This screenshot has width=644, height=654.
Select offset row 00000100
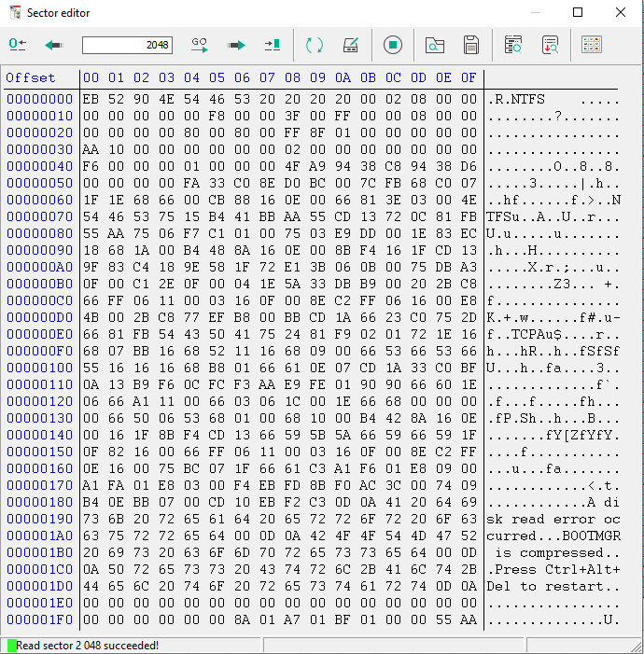click(39, 368)
